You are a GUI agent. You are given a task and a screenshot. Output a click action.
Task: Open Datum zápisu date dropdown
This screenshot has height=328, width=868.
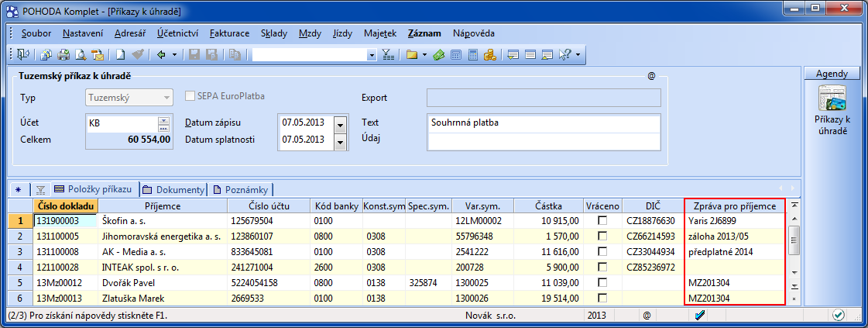point(341,123)
